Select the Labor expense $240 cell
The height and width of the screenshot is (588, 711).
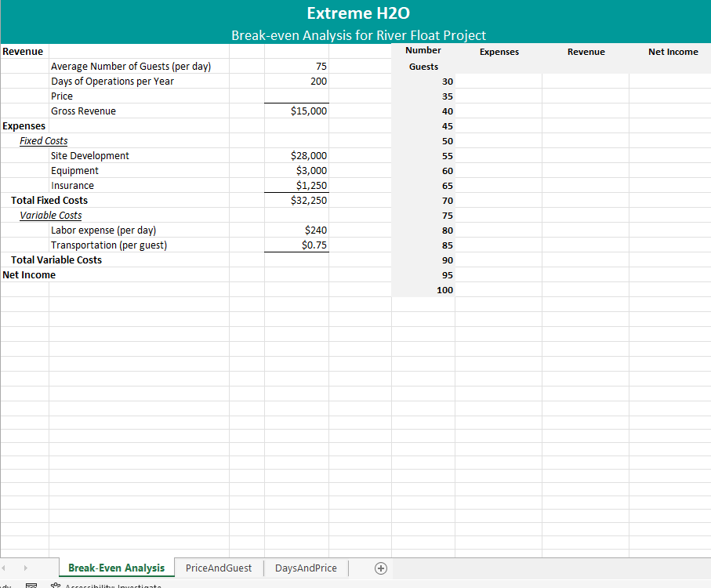(x=296, y=230)
